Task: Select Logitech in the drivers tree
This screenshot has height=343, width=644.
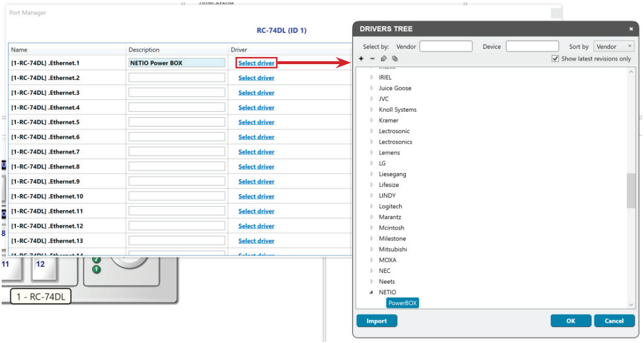Action: pos(390,206)
